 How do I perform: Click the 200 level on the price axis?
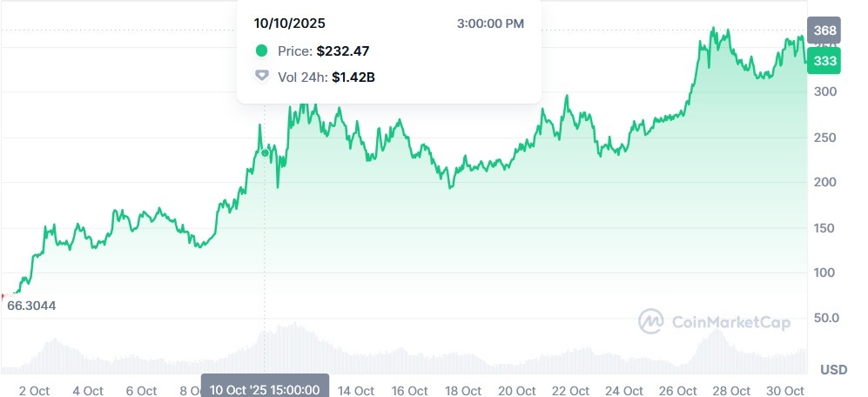pos(827,182)
